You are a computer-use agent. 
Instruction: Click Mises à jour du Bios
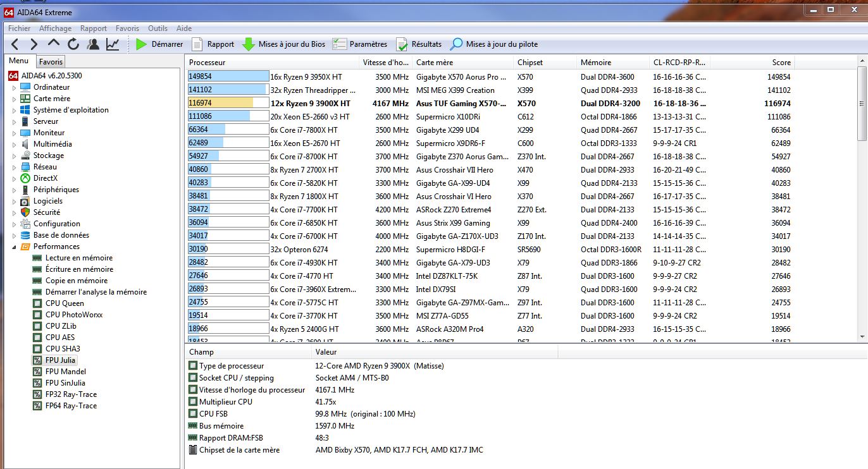[284, 44]
